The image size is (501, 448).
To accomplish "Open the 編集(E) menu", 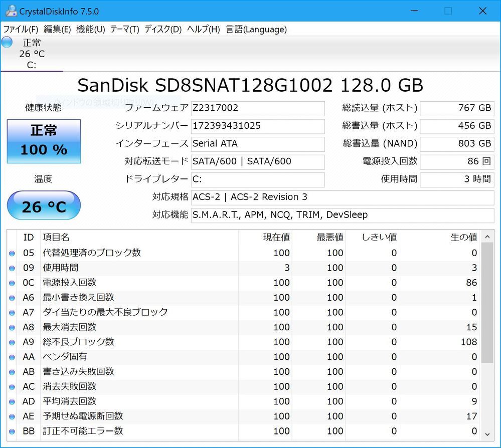I will [x=57, y=30].
